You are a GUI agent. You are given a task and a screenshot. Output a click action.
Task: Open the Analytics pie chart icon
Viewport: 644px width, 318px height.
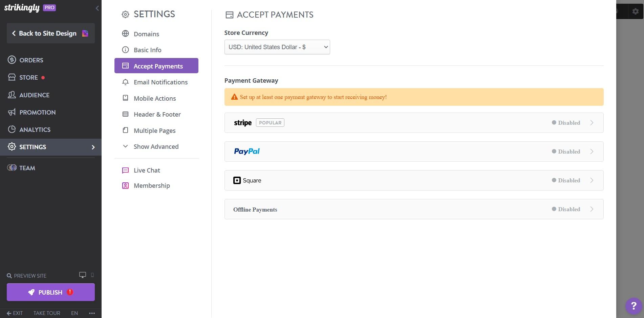12,130
